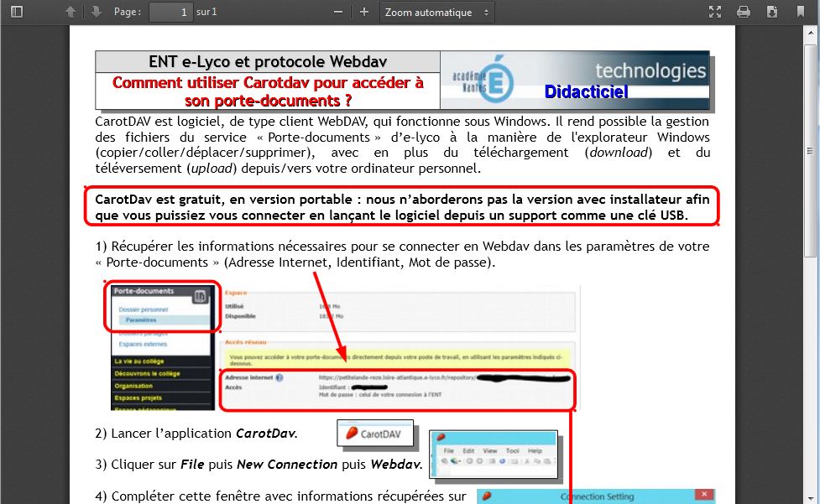Click the CarotDAV application logo image
Image resolution: width=820 pixels, height=504 pixels.
375,434
